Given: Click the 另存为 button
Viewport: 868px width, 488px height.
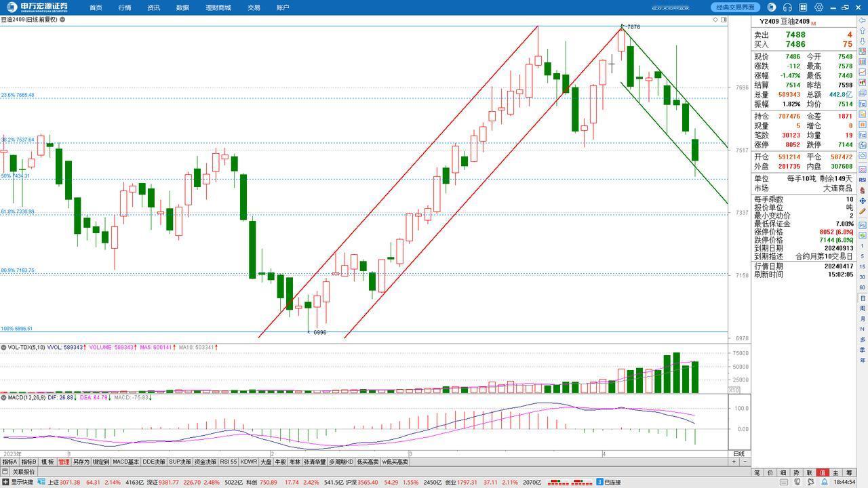Looking at the screenshot, I should (x=81, y=462).
